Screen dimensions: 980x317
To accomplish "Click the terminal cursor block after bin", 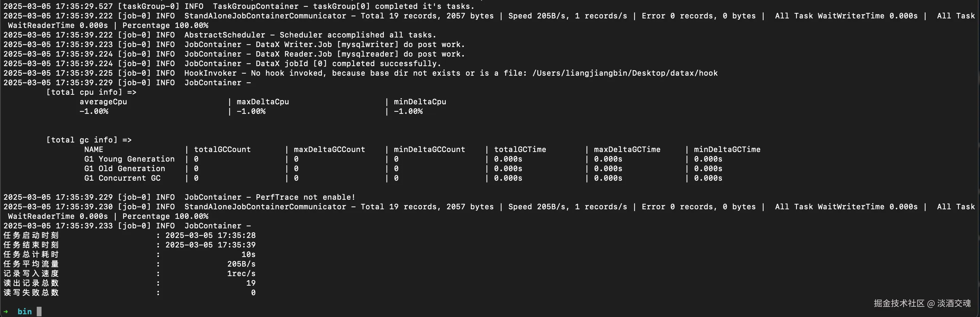I will [39, 312].
